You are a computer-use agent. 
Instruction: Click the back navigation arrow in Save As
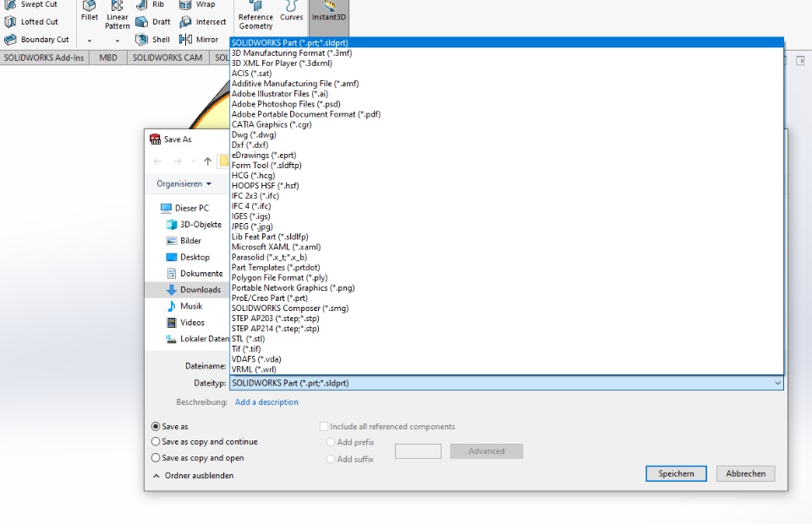(158, 161)
